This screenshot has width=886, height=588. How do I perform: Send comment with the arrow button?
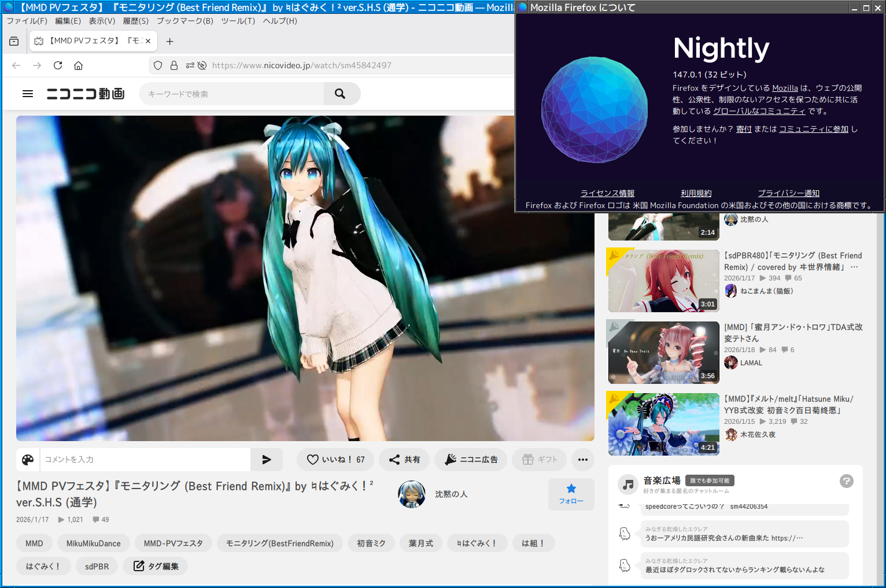click(267, 460)
